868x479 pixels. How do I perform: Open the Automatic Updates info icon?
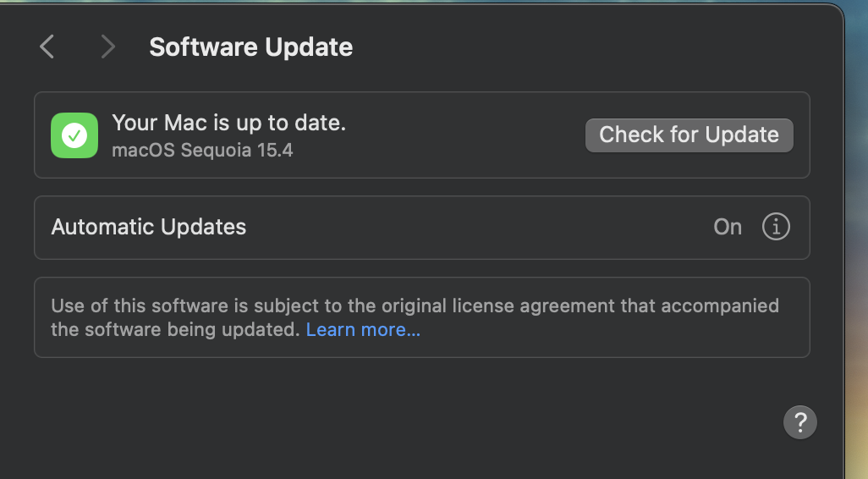click(x=776, y=227)
